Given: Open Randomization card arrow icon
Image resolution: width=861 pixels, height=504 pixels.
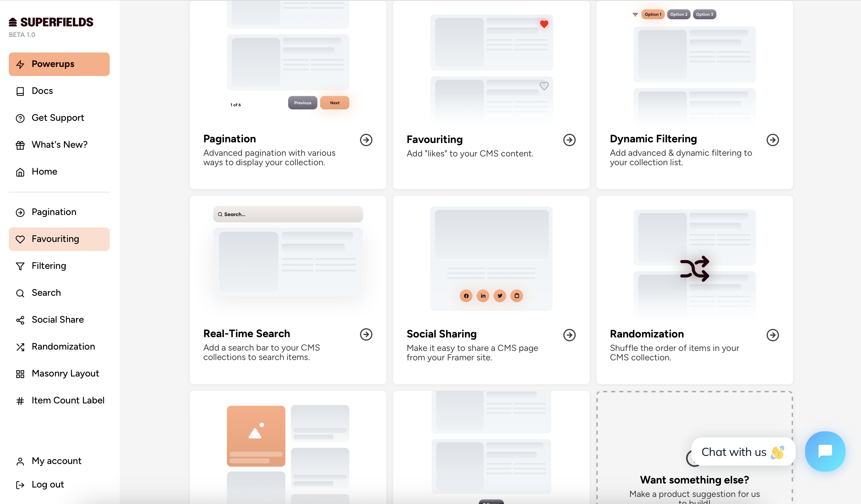Looking at the screenshot, I should click(772, 335).
